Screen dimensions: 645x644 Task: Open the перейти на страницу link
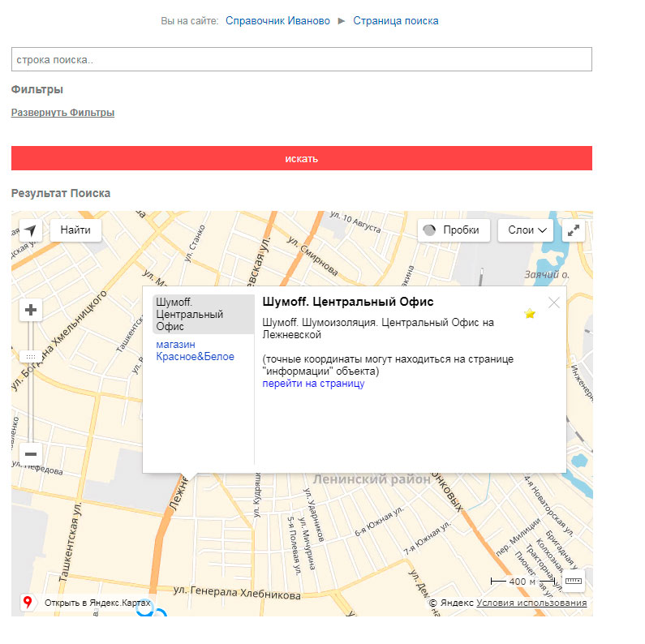pyautogui.click(x=313, y=384)
